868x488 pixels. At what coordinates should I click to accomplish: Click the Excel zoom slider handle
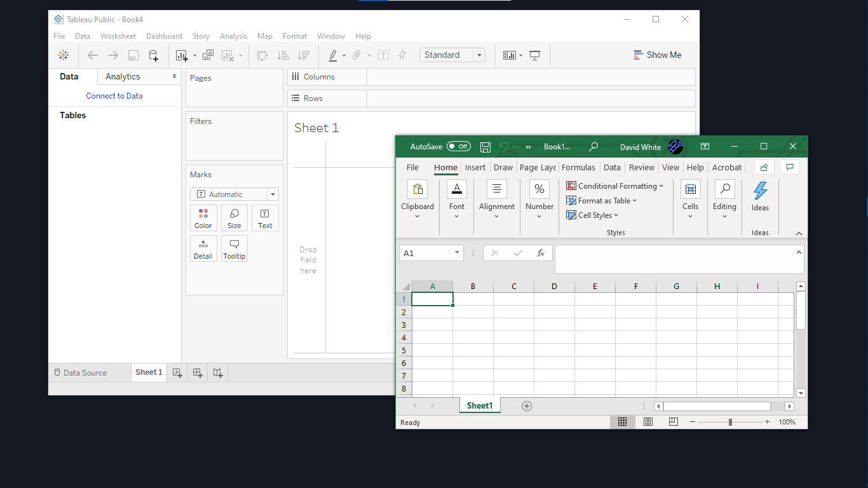click(x=730, y=422)
